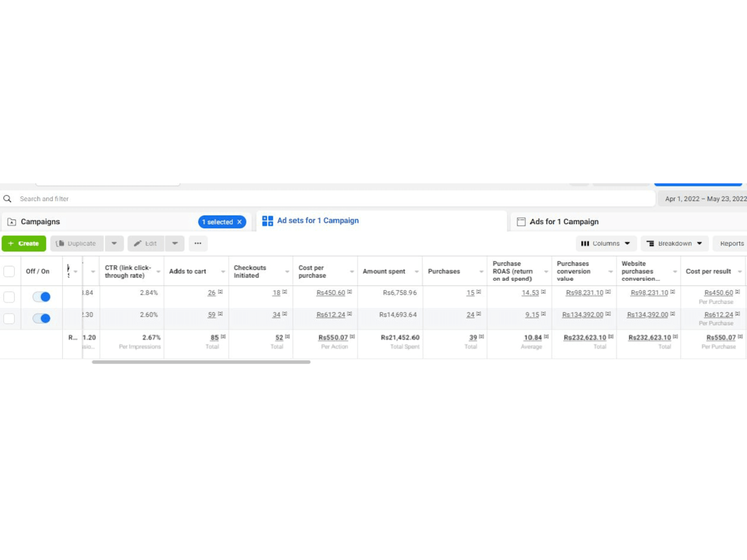Open the Purchases column dropdown arrow

click(x=482, y=272)
